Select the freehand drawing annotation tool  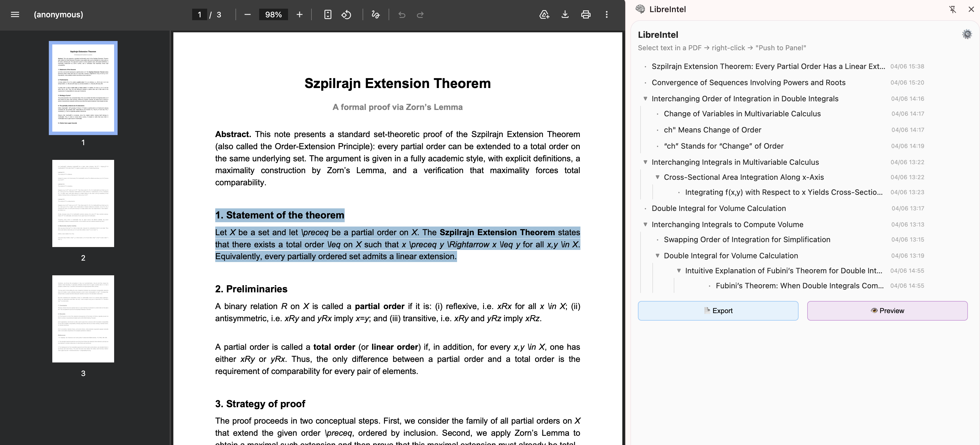375,14
